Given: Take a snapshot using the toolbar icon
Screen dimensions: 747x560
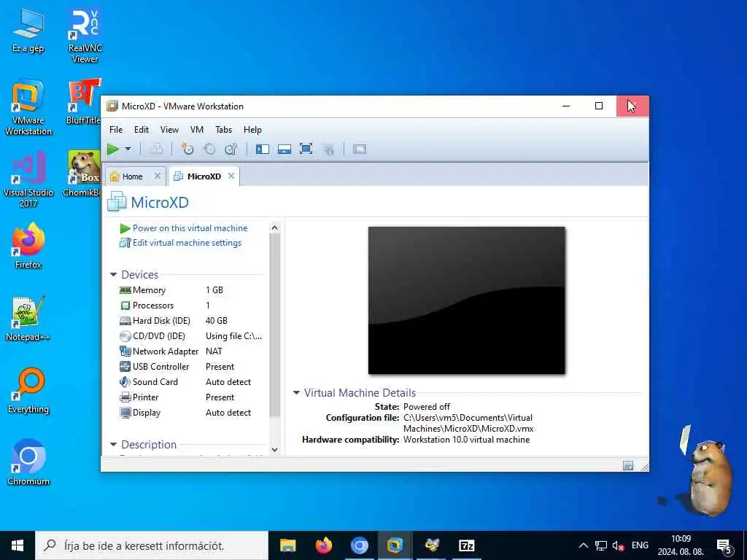Looking at the screenshot, I should [187, 149].
